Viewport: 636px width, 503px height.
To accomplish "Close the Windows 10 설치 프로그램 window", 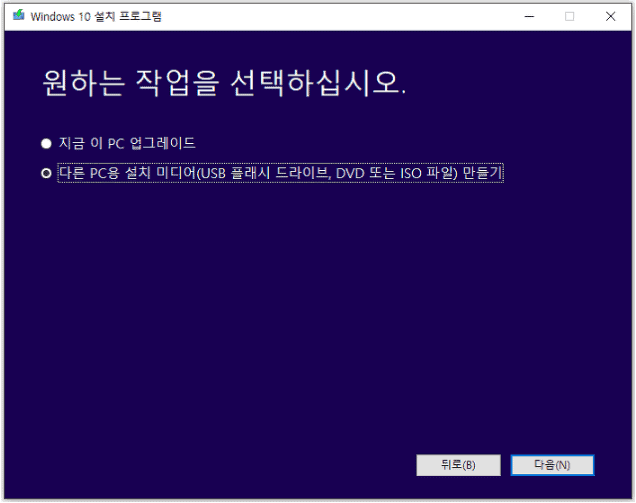I will pos(610,17).
